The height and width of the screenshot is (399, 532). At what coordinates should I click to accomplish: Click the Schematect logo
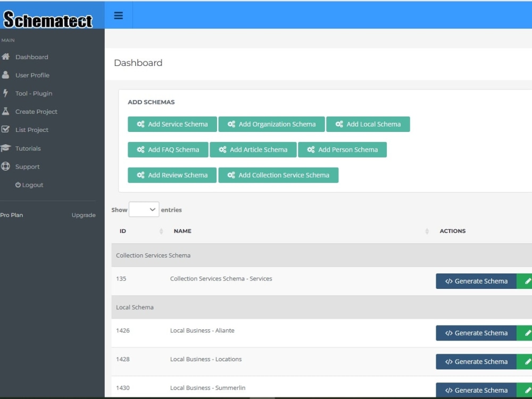click(48, 19)
